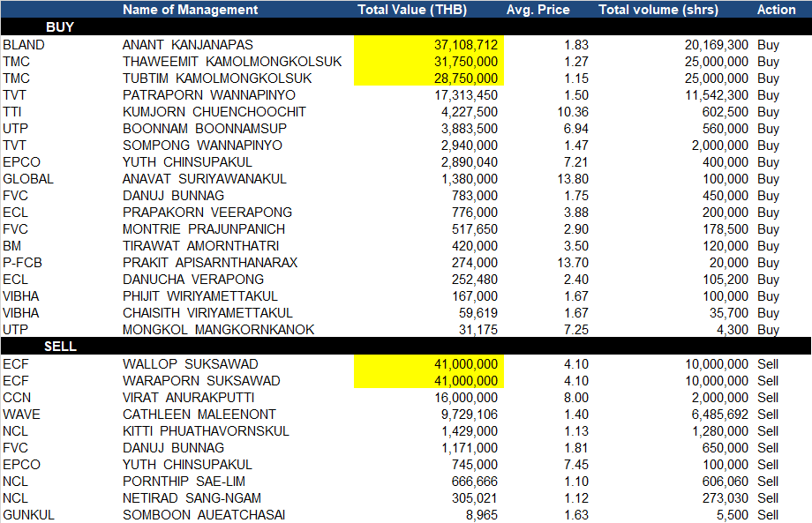
Task: Click volume 6,485,692
Action: (720, 415)
